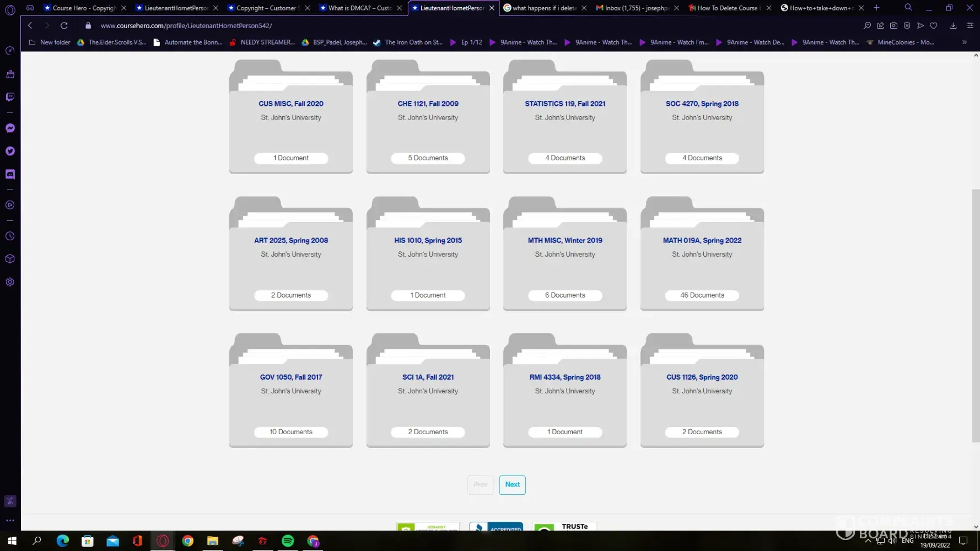Open Facebook Messenger in the sidebar
Image resolution: width=980 pixels, height=551 pixels.
(x=10, y=128)
